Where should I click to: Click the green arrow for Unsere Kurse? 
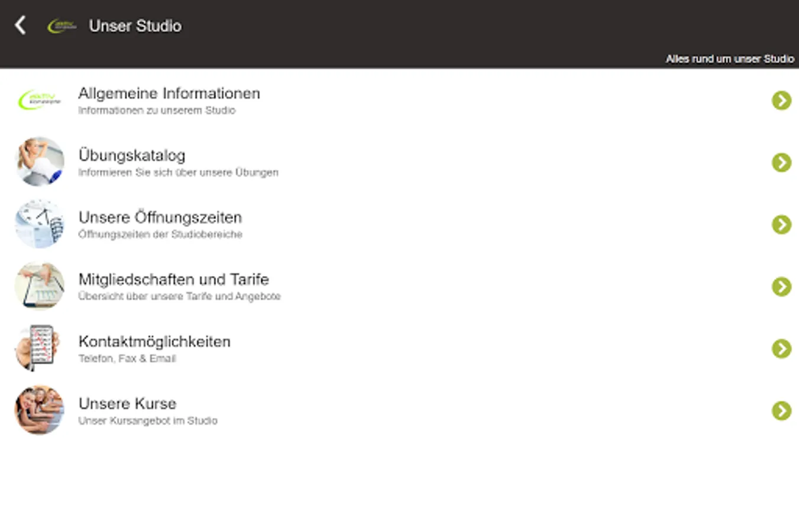781,411
